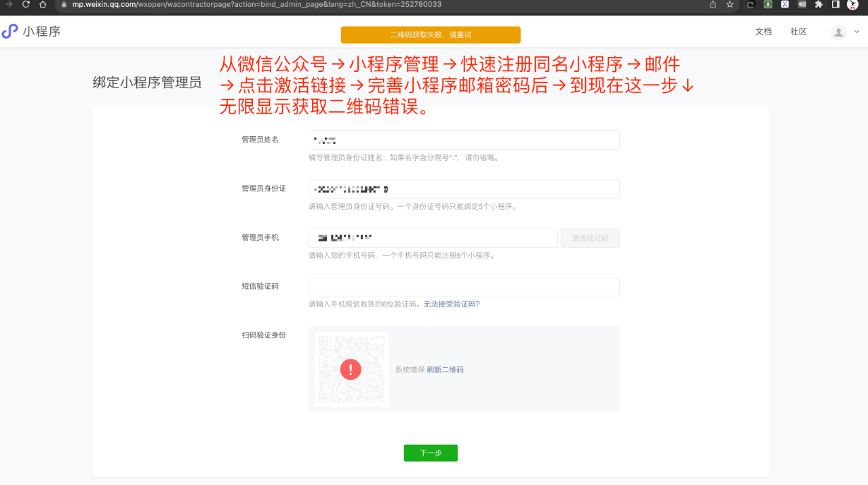Click the 二维码获取失败 error banner
The width and height of the screenshot is (868, 485).
[431, 35]
